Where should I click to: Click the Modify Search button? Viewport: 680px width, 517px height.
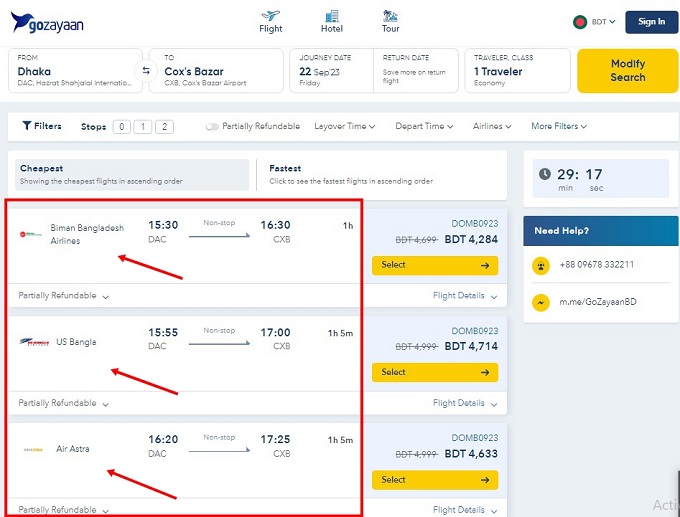coord(628,71)
